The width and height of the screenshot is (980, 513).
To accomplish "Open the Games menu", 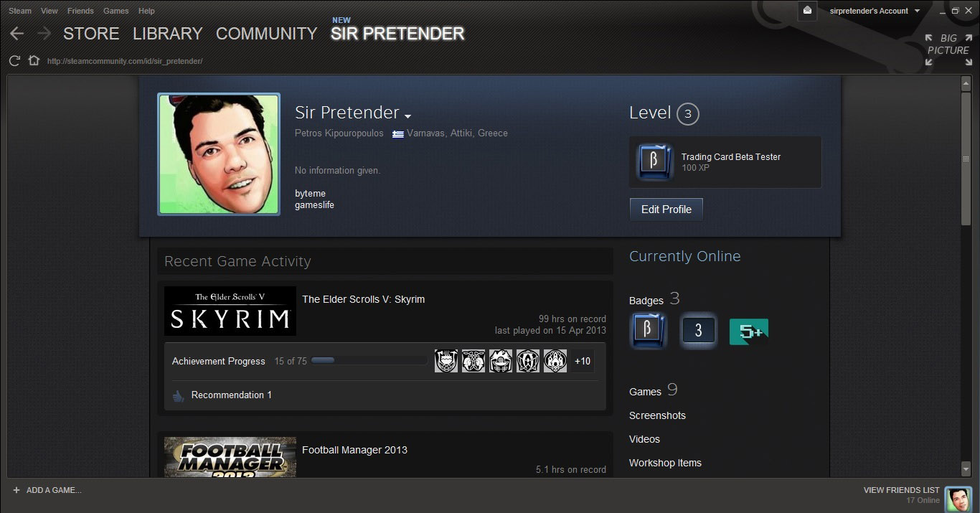I will (x=116, y=11).
